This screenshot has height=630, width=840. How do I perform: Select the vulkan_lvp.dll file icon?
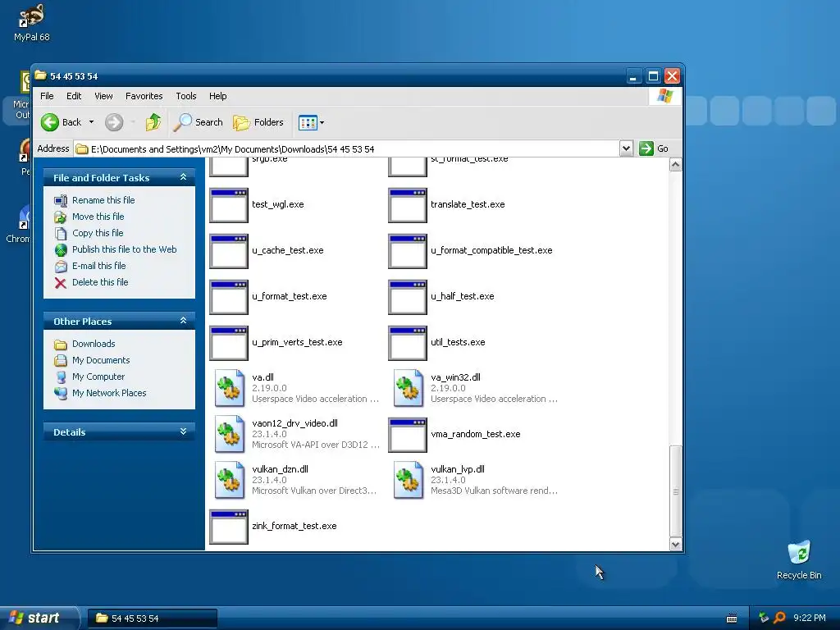pos(409,481)
